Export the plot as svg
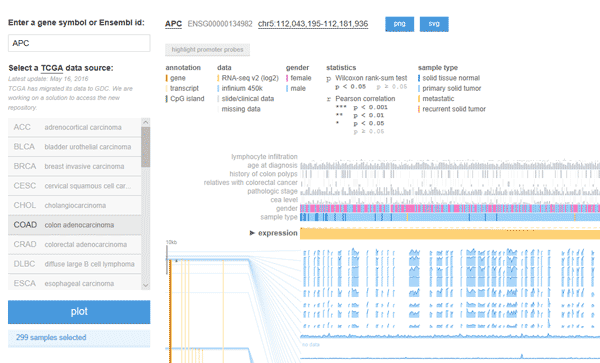This screenshot has height=363, width=600. point(434,24)
